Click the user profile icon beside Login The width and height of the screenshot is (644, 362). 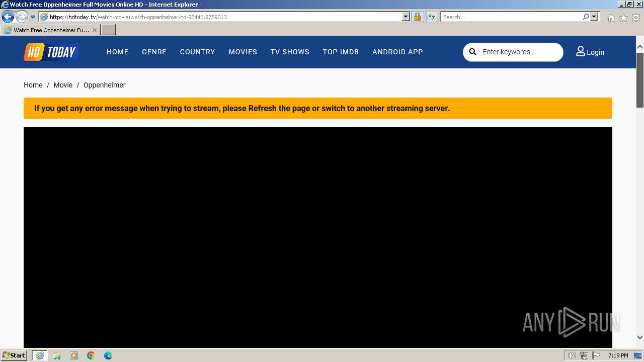[581, 51]
